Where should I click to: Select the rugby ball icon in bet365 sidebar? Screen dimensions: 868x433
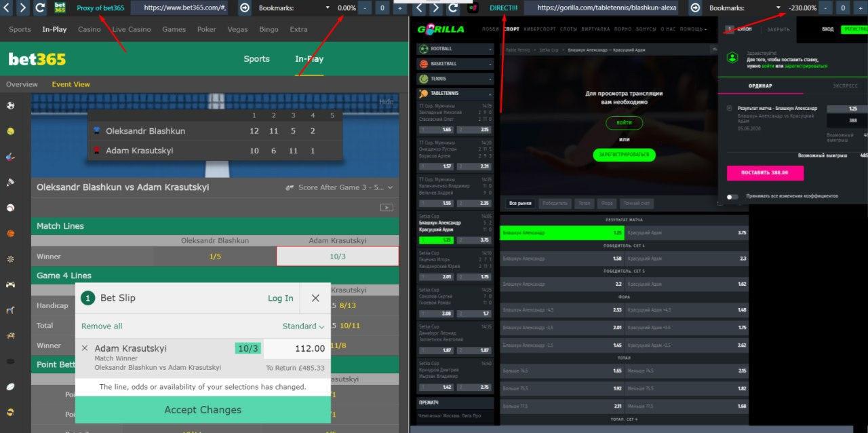(10, 386)
